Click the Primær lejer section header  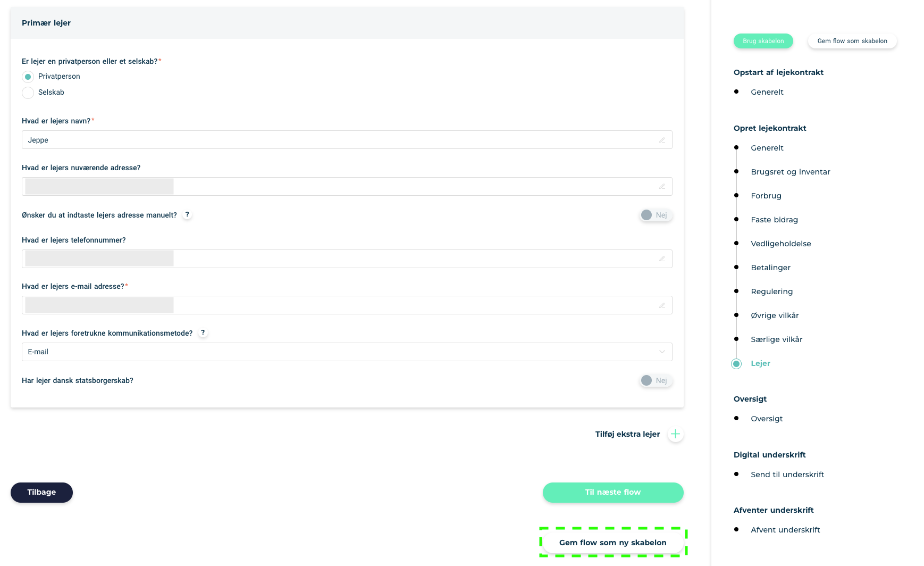tap(347, 23)
